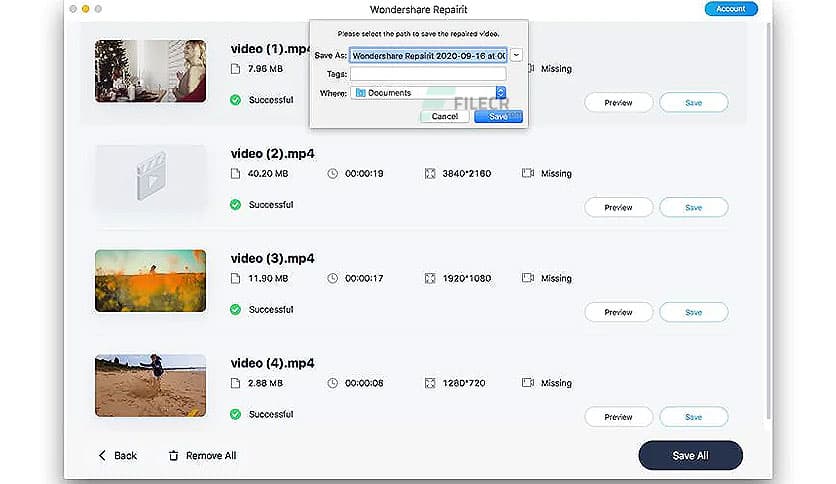Click the green Successful checkmark for video (2).mp4

pyautogui.click(x=235, y=205)
